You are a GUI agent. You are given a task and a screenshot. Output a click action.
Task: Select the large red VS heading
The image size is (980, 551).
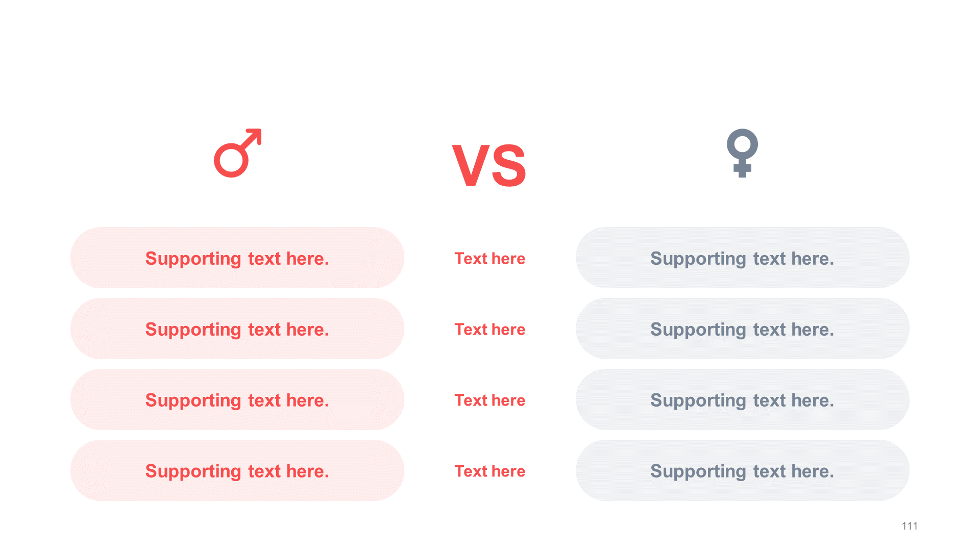pos(489,165)
